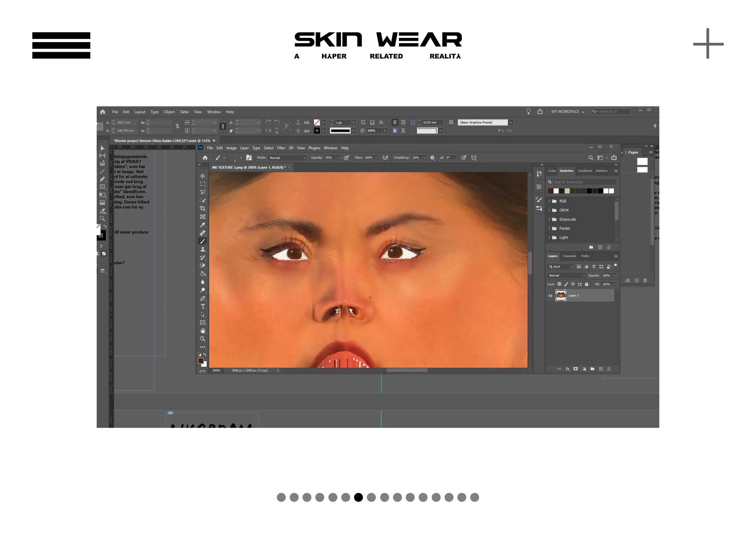756x534 pixels.
Task: Toggle filter for type layers
Action: tap(594, 267)
